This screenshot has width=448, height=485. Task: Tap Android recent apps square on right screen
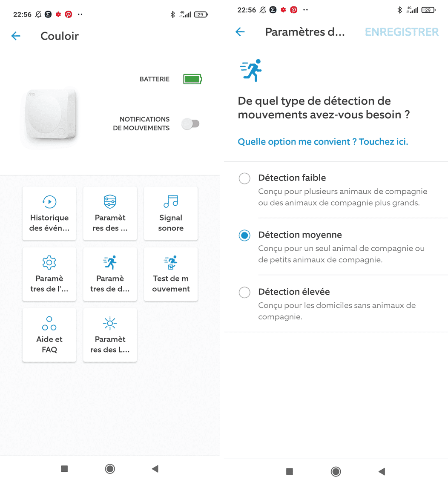click(x=290, y=471)
